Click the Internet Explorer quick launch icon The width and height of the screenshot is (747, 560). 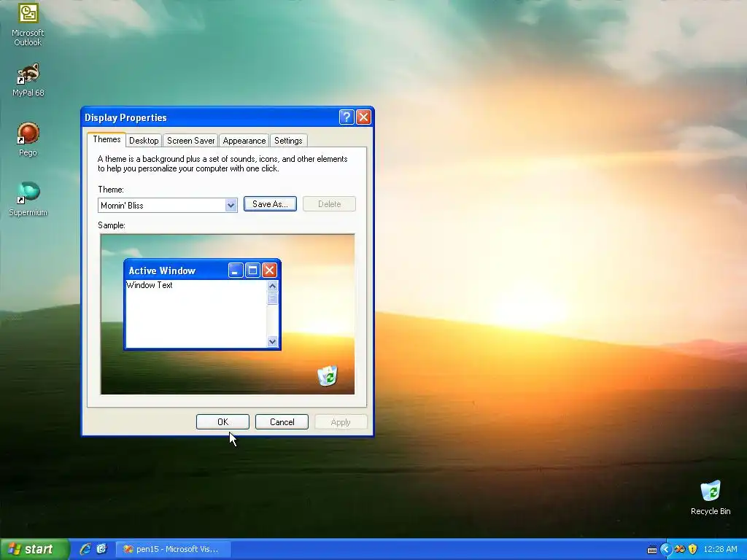pyautogui.click(x=85, y=549)
